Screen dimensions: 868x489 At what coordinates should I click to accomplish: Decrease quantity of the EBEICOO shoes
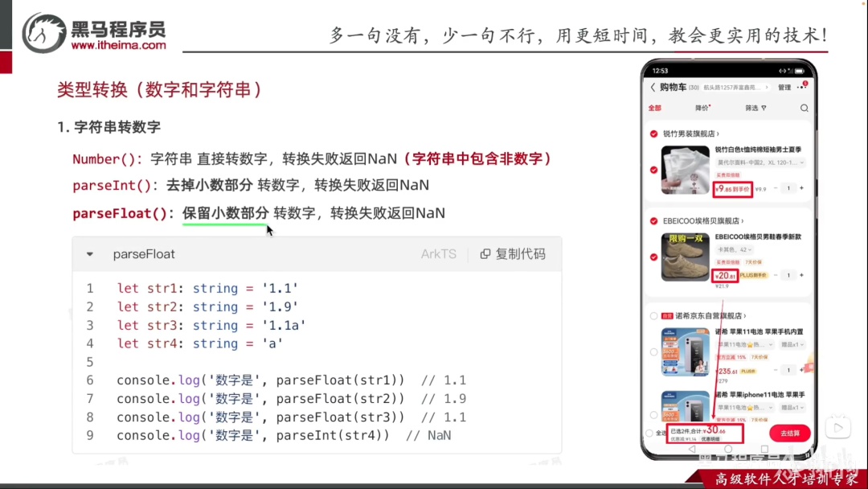(776, 275)
